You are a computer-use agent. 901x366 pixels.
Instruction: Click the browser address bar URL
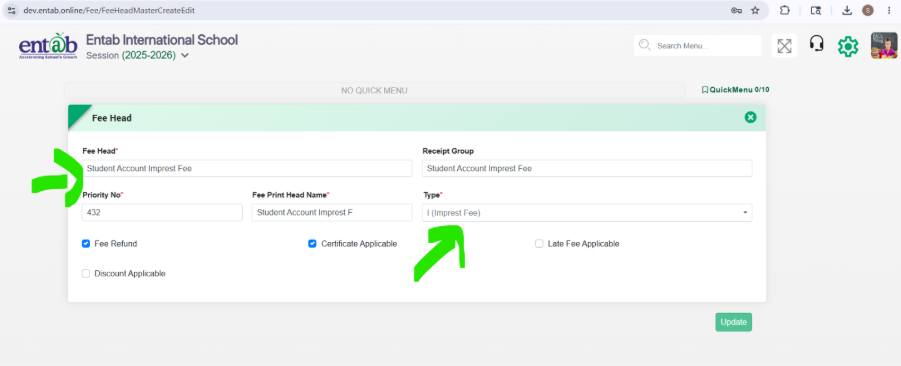click(x=109, y=10)
